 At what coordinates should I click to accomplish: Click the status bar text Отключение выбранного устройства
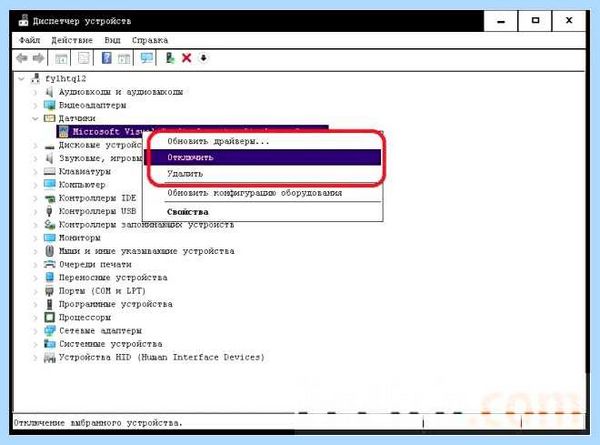point(98,423)
